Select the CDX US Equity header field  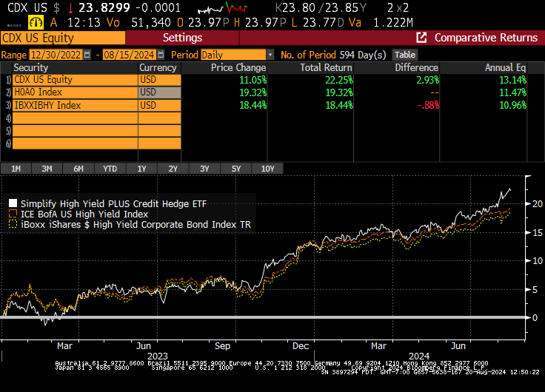click(x=63, y=38)
